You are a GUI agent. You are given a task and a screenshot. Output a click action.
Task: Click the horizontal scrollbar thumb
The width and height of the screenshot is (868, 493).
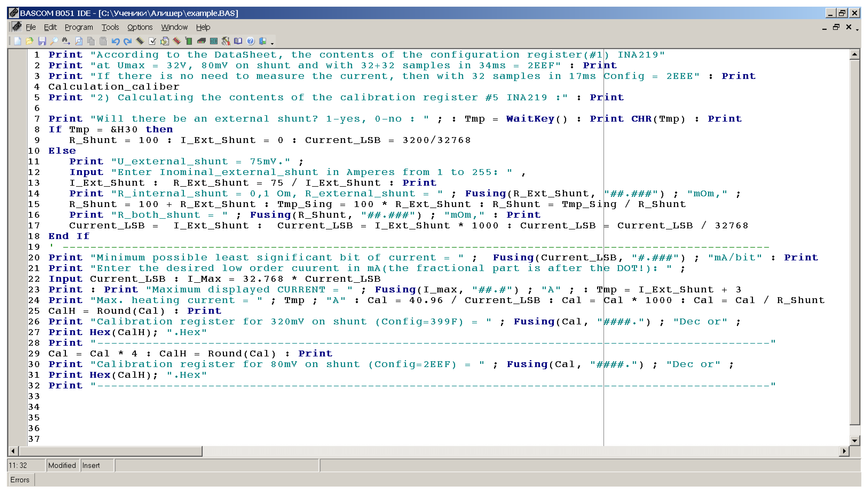(x=111, y=451)
